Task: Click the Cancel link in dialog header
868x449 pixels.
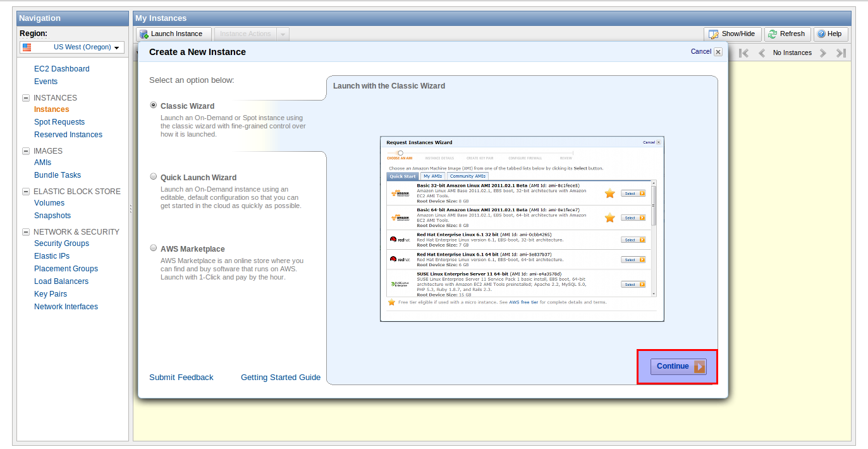Action: (x=701, y=52)
